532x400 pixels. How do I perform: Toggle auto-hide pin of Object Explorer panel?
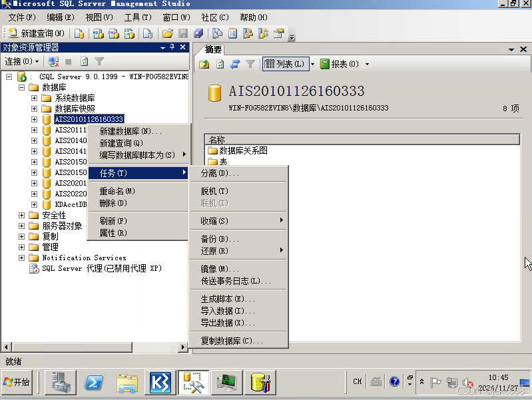tap(172, 47)
